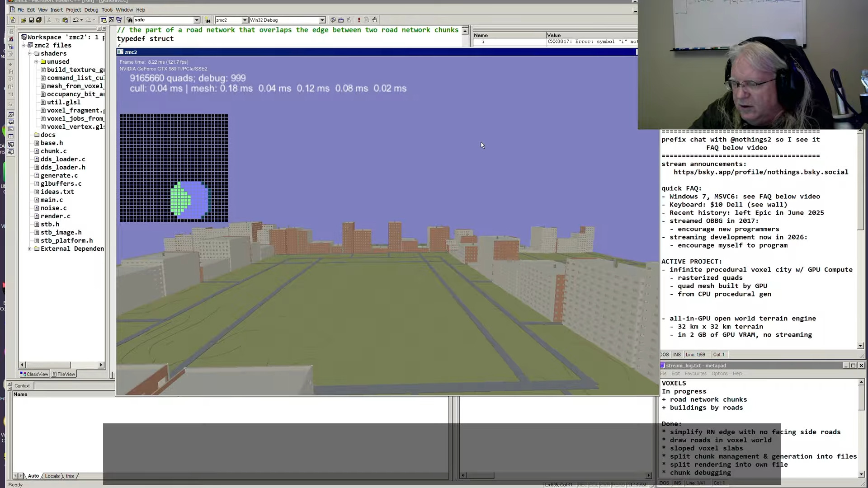
Task: Click the red Execute Program exclamation icon
Action: tap(359, 20)
